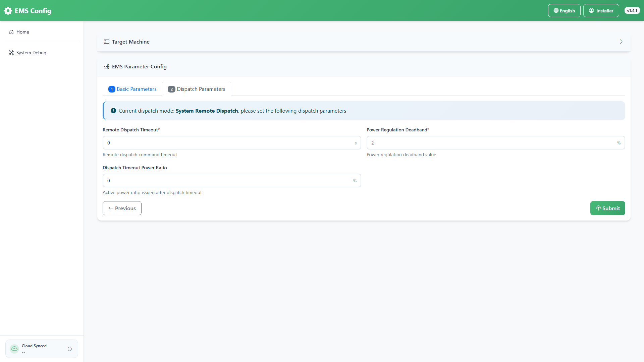Click the Cloud Synced cloud icon
The height and width of the screenshot is (362, 644).
click(x=14, y=349)
